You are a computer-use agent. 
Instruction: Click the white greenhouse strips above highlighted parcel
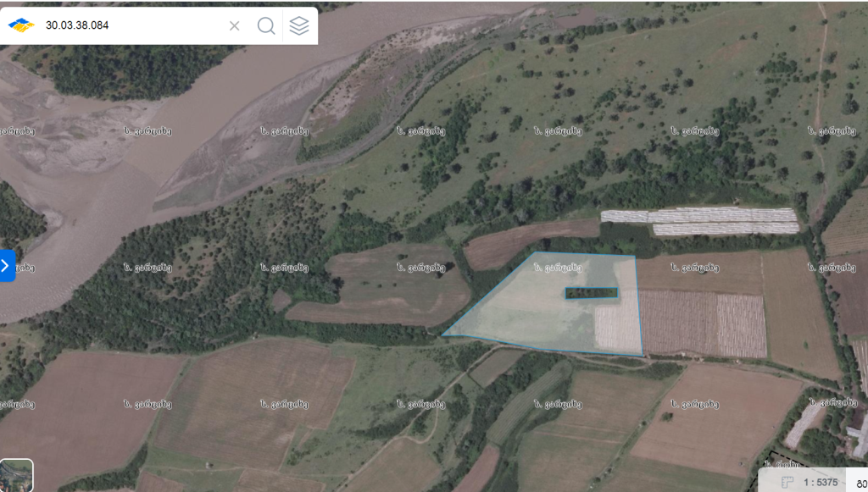tap(700, 221)
